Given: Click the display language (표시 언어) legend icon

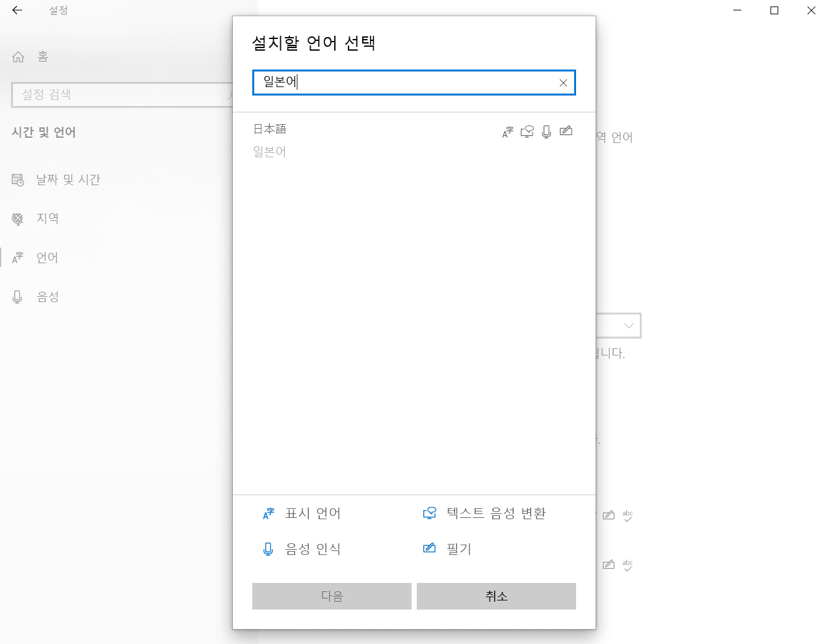Looking at the screenshot, I should (x=269, y=514).
